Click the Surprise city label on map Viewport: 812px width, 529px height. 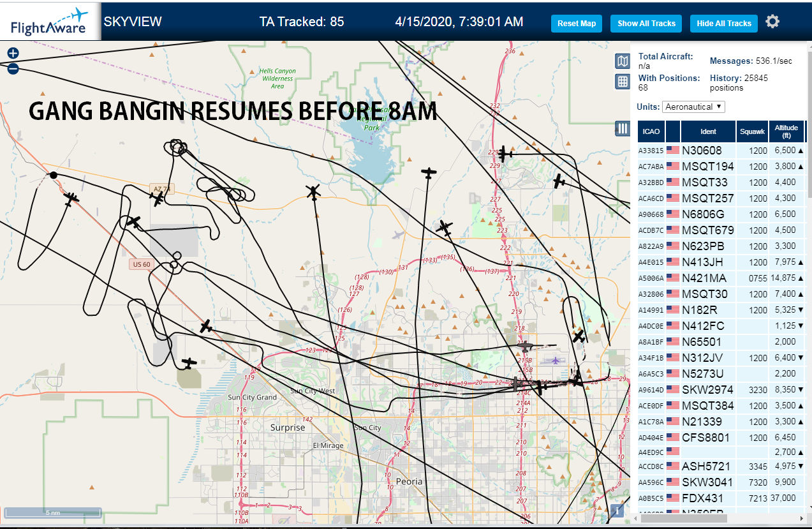pos(288,428)
